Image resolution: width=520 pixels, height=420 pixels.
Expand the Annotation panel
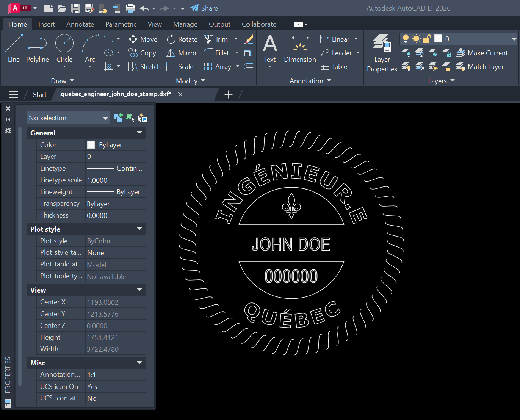(x=310, y=81)
